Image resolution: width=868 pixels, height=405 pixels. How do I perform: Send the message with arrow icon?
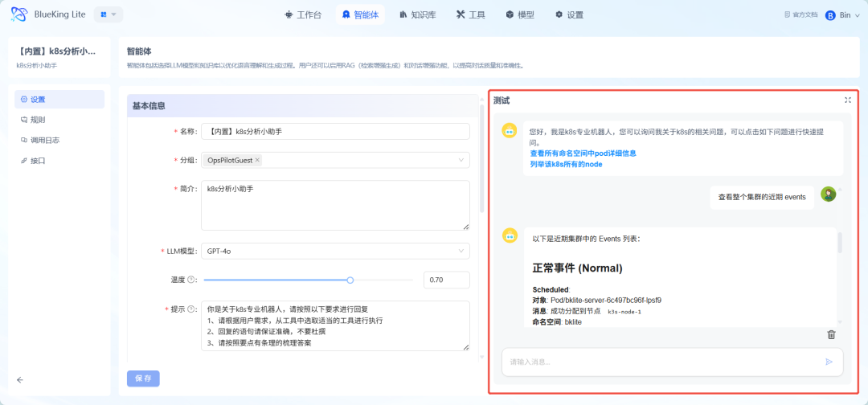coord(829,362)
